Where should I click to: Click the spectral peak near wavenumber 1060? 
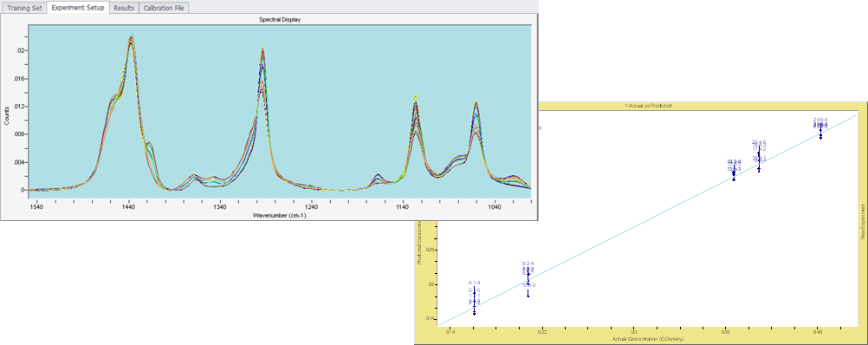(476, 105)
